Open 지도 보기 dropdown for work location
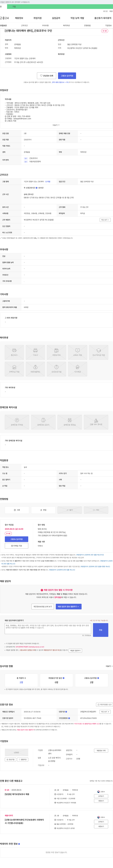Screen dimensions: 113x868 click(105, 220)
